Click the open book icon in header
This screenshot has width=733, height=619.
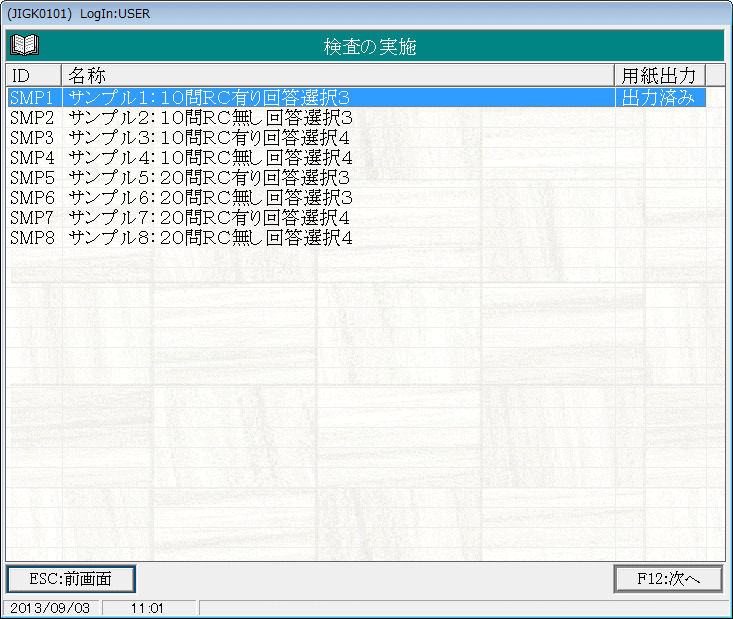point(24,45)
